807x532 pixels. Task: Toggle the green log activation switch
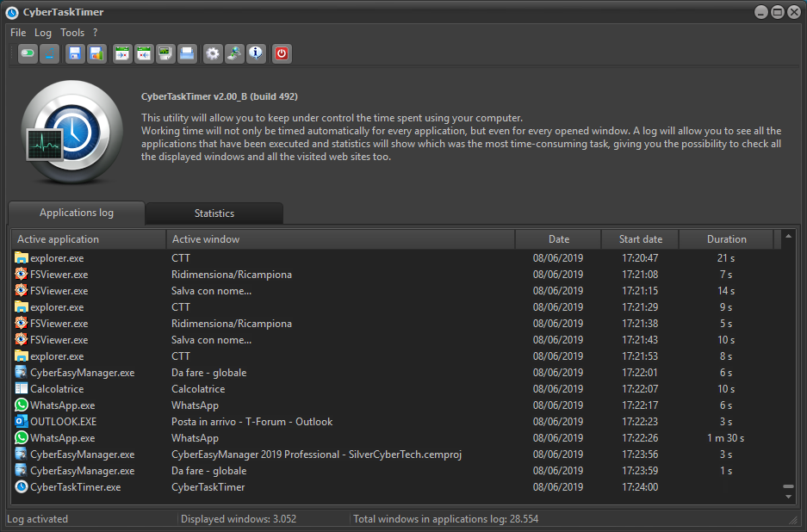tap(28, 53)
